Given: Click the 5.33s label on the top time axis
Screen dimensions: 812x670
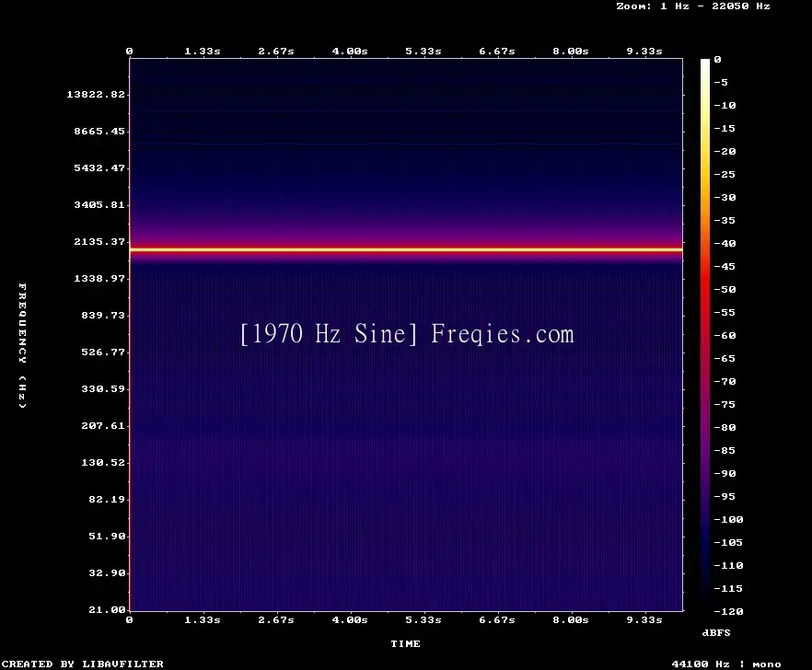Looking at the screenshot, I should (x=423, y=51).
